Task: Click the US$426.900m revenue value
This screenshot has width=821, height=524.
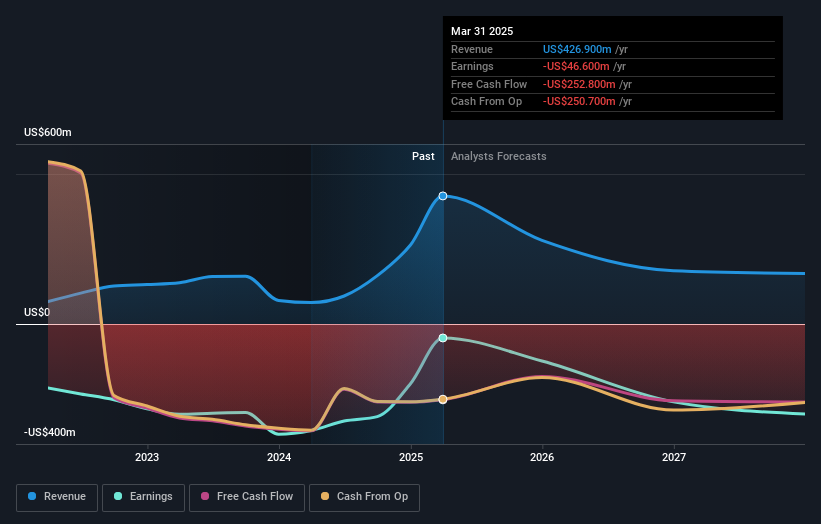Action: tap(577, 49)
